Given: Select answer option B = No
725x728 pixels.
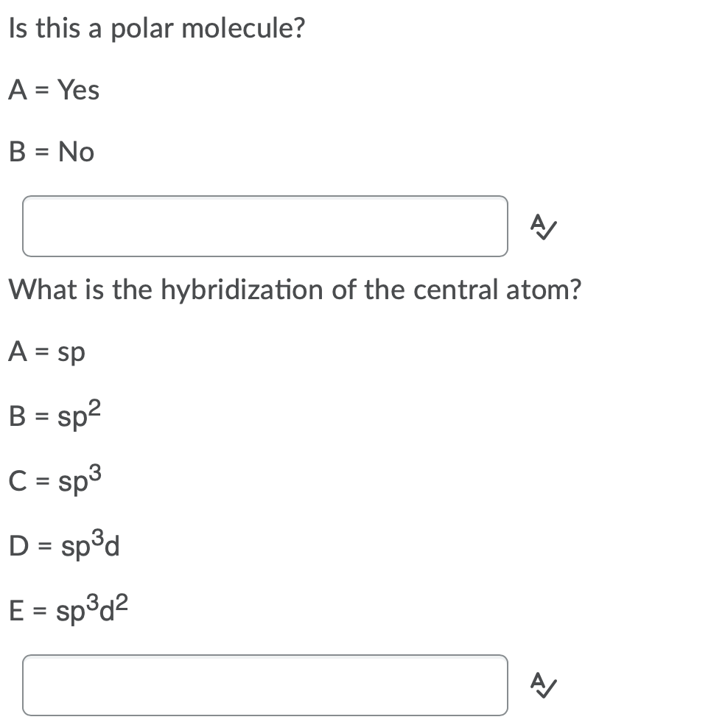Looking at the screenshot, I should pos(50,152).
